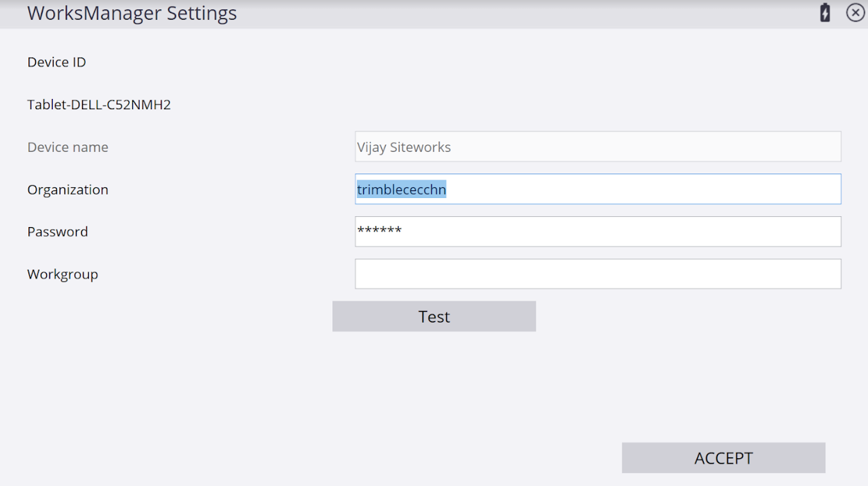
Task: Click the Tablet-DELL-C52NMH2 device ID text
Action: tap(99, 104)
